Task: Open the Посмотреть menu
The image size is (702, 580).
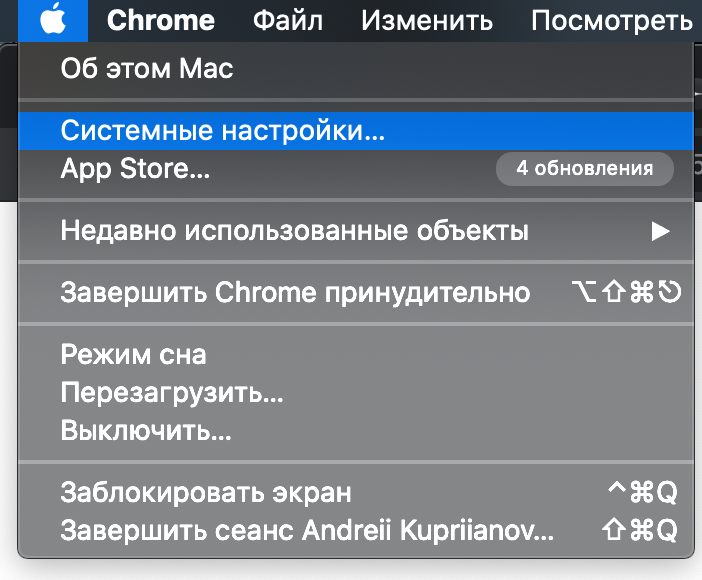Action: pyautogui.click(x=611, y=21)
